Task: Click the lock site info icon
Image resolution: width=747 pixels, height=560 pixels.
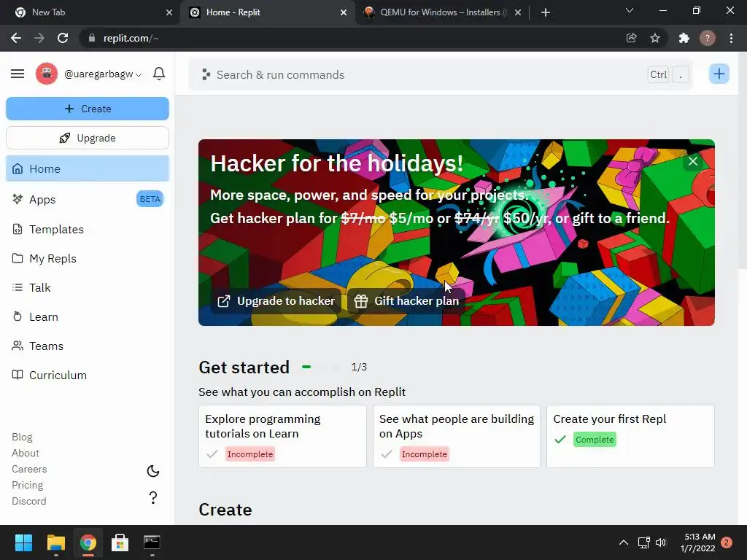Action: pyautogui.click(x=91, y=38)
